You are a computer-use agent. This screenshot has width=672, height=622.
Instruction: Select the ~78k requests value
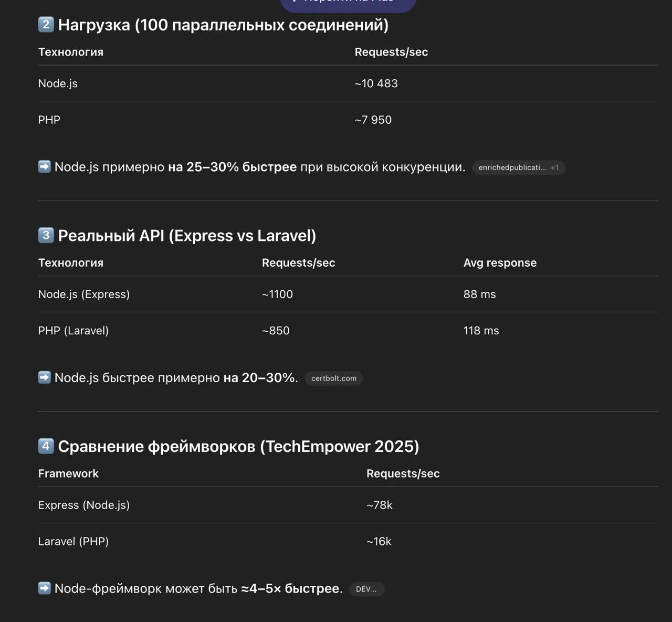tap(380, 505)
